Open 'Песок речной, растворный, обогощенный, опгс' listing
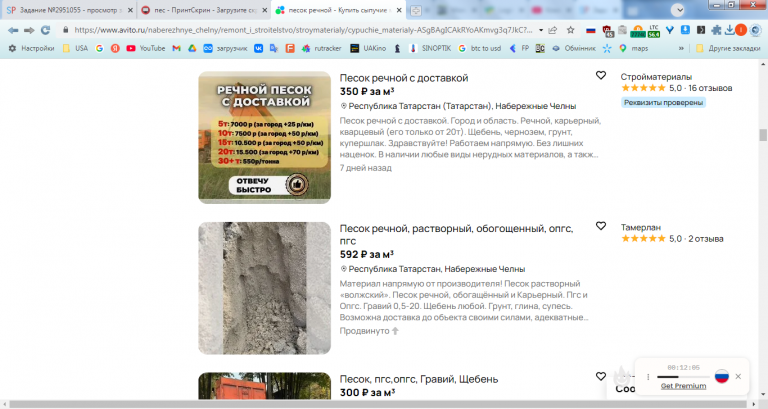The width and height of the screenshot is (768, 409). click(456, 234)
